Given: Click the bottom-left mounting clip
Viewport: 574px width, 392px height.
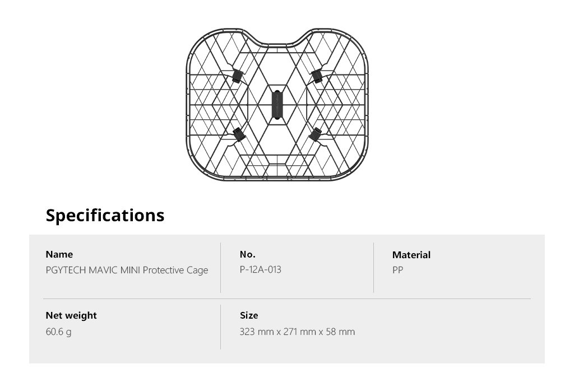Looking at the screenshot, I should (x=238, y=134).
